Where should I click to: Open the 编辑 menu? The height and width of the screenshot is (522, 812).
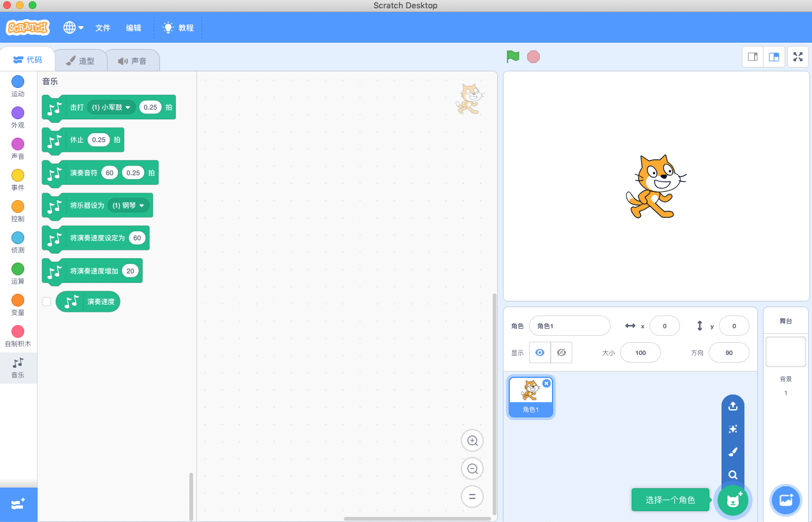(x=133, y=28)
